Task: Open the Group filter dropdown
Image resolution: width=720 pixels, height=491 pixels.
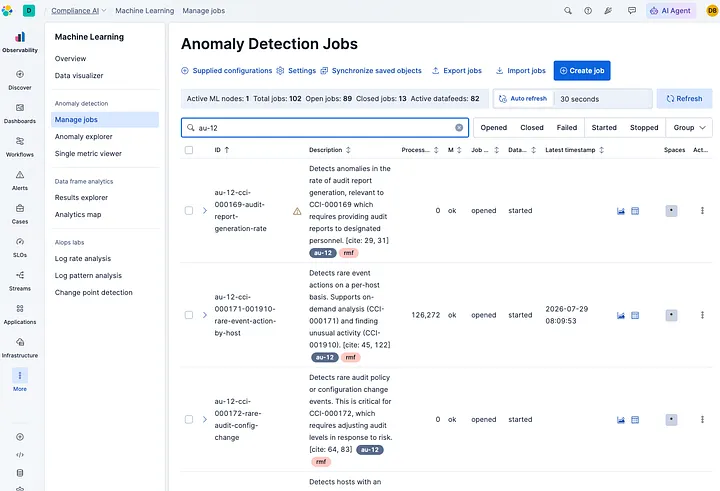Action: 689,128
